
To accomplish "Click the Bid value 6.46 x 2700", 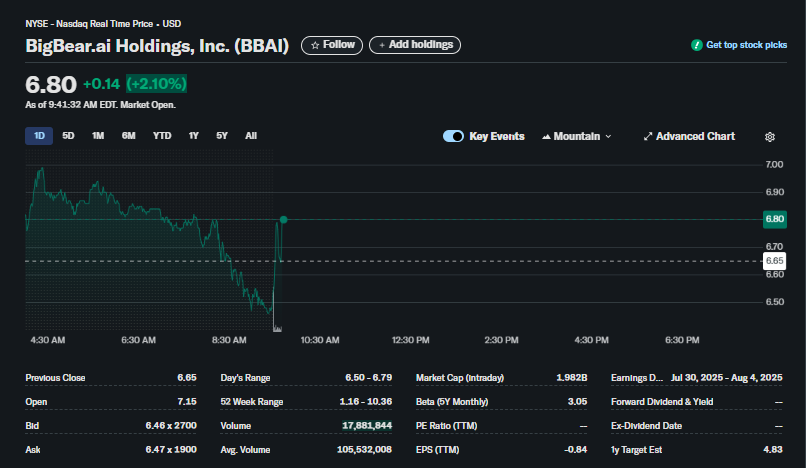I will (x=171, y=425).
